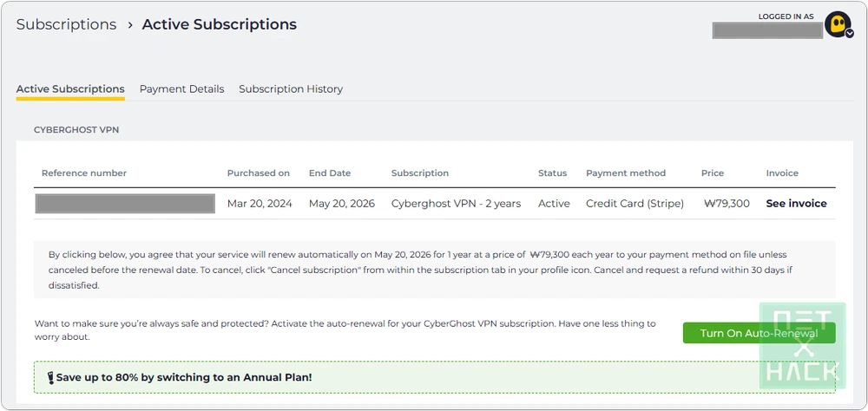The width and height of the screenshot is (868, 411).
Task: Click the Payment method column header
Action: tap(626, 173)
